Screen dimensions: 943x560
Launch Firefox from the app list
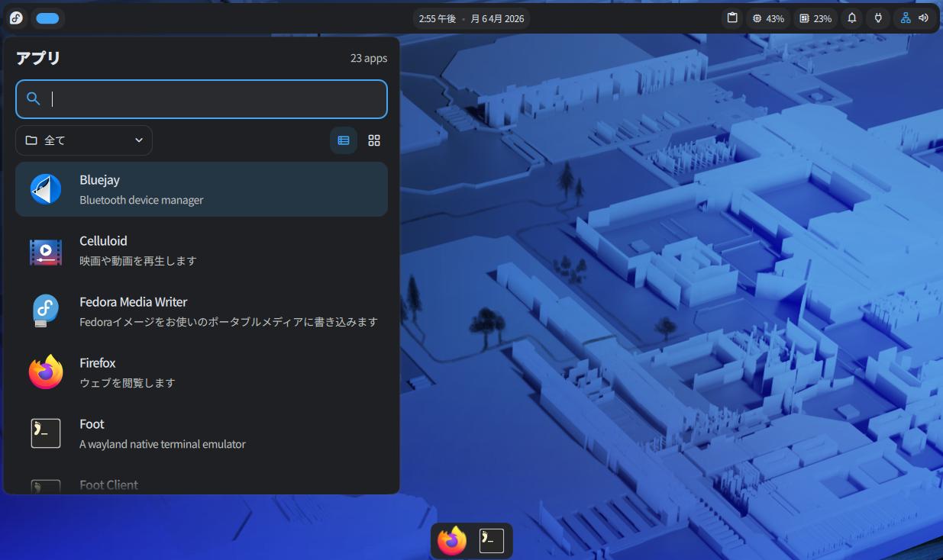[202, 372]
